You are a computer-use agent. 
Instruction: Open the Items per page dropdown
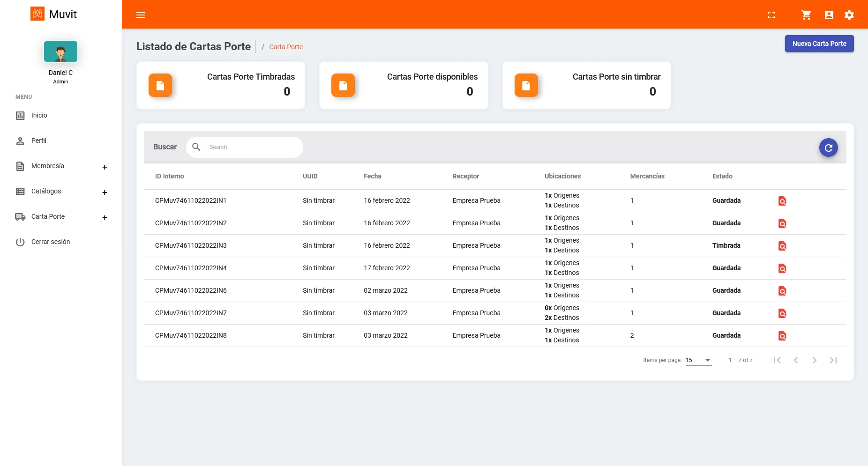[698, 360]
